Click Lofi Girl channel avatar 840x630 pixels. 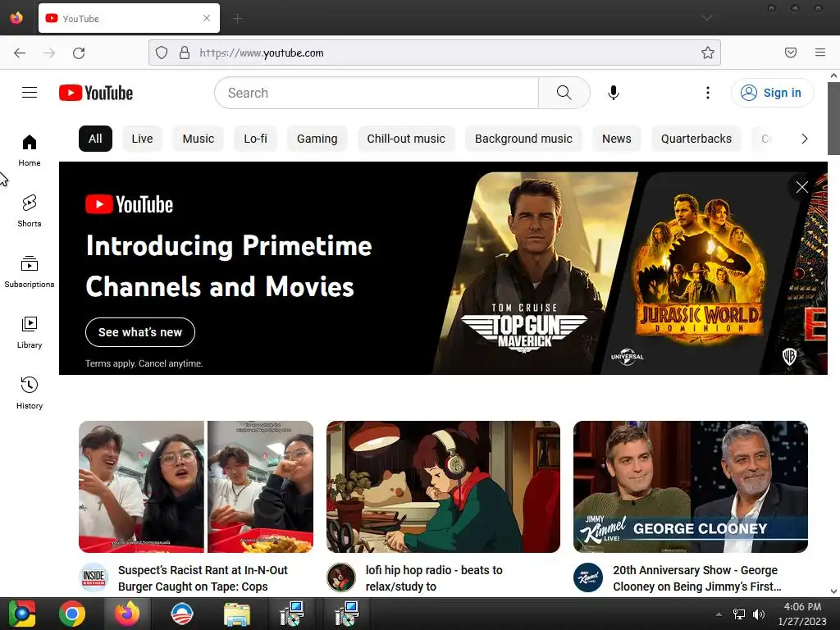pos(341,577)
